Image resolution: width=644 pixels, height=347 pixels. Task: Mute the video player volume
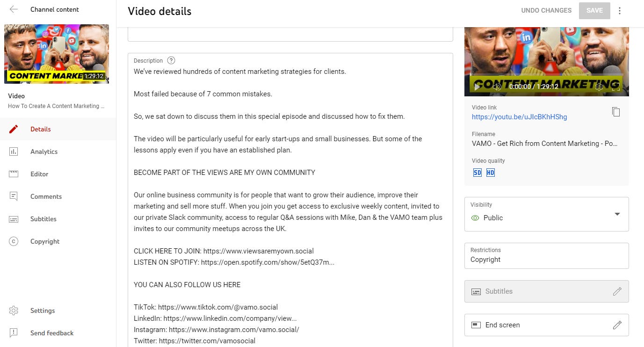(x=497, y=87)
